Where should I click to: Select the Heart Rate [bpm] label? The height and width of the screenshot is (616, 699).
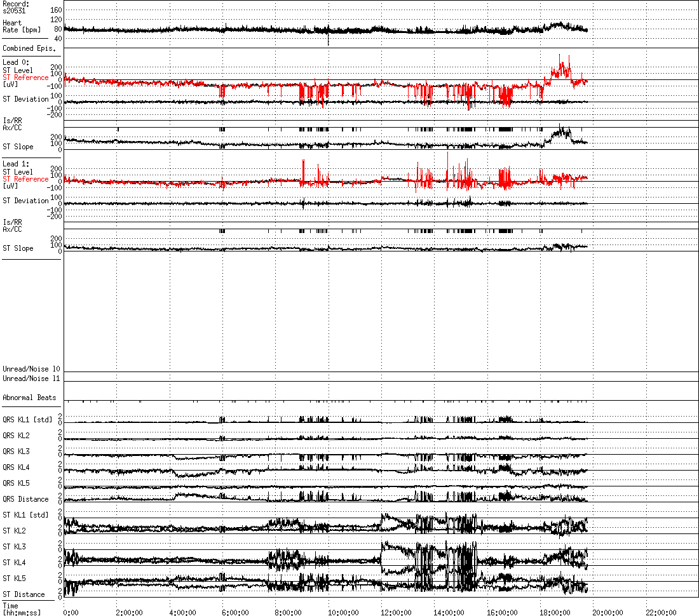click(x=22, y=26)
